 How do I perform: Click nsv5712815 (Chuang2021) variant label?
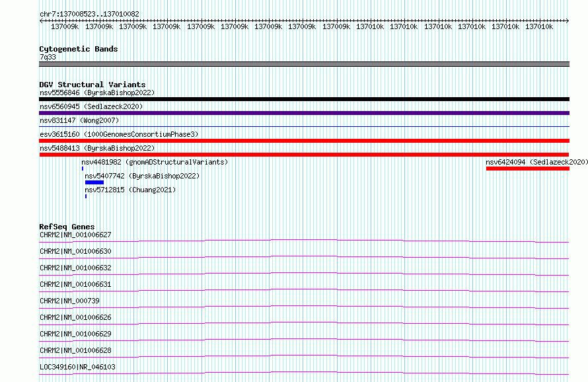pos(130,190)
